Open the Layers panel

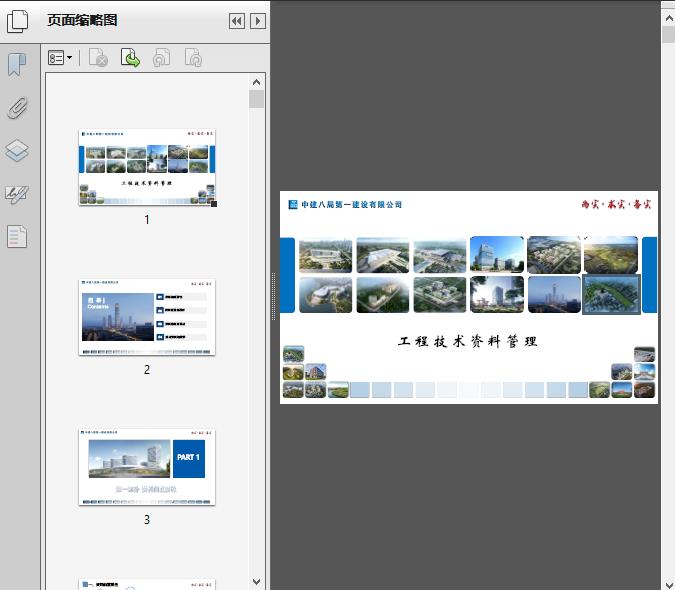(x=17, y=151)
